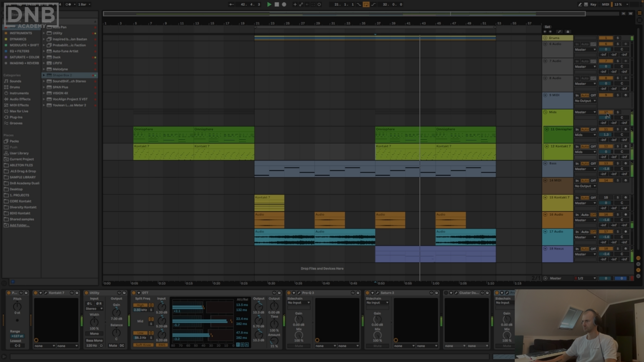Solo the 18 Nexus track
Screen dimensions: 644x362
pyautogui.click(x=618, y=249)
